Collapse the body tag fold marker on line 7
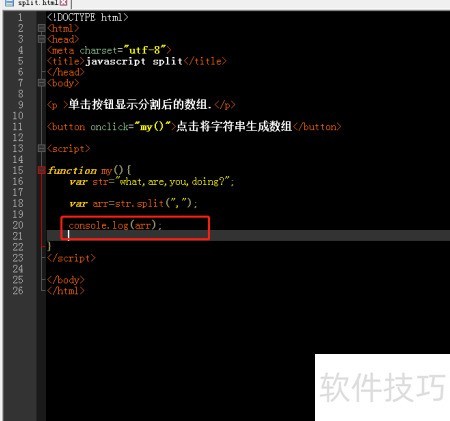Viewport: 450px width, 421px height. (x=41, y=83)
